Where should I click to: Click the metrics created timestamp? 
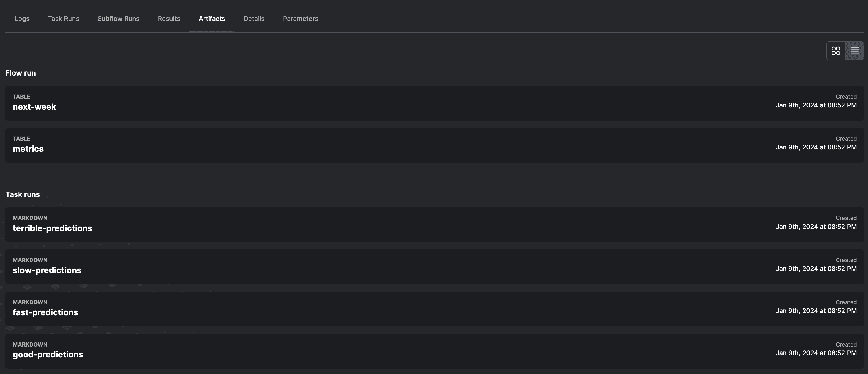point(816,147)
